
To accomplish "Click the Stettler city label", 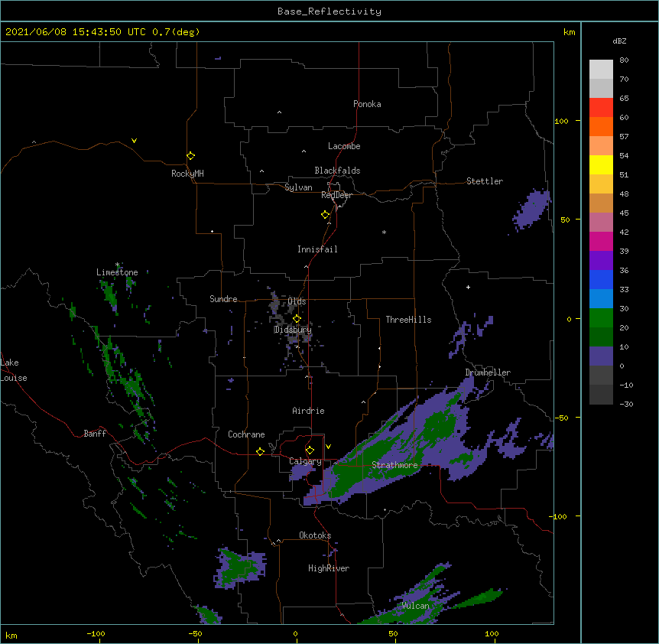I will [x=485, y=181].
